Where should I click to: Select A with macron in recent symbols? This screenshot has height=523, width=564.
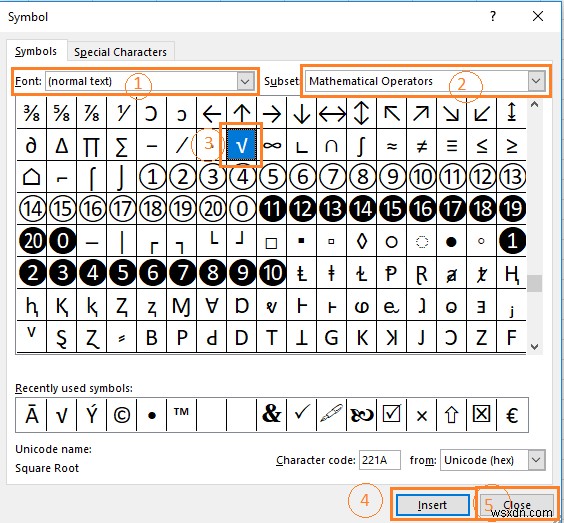coord(32,415)
